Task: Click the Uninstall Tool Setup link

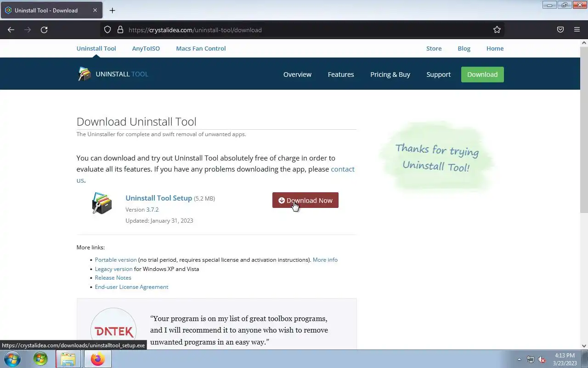Action: (158, 198)
